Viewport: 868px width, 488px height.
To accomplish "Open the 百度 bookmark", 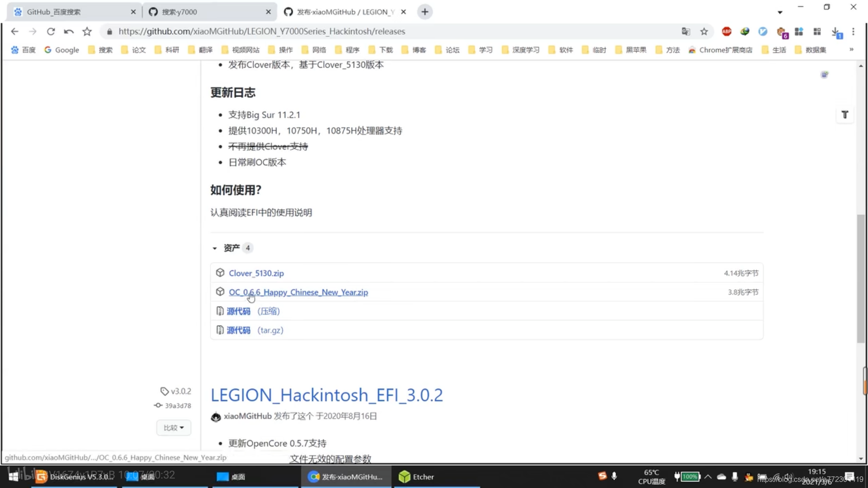I will click(24, 50).
